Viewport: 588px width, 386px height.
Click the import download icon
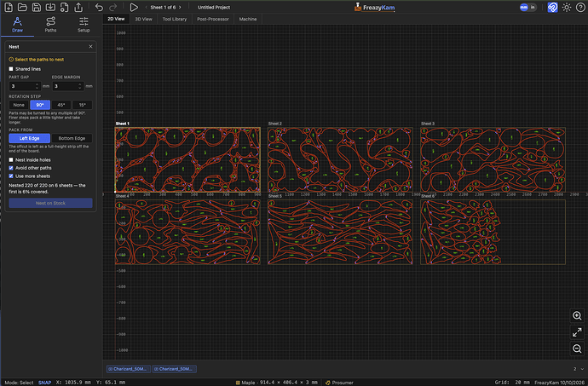(x=50, y=7)
